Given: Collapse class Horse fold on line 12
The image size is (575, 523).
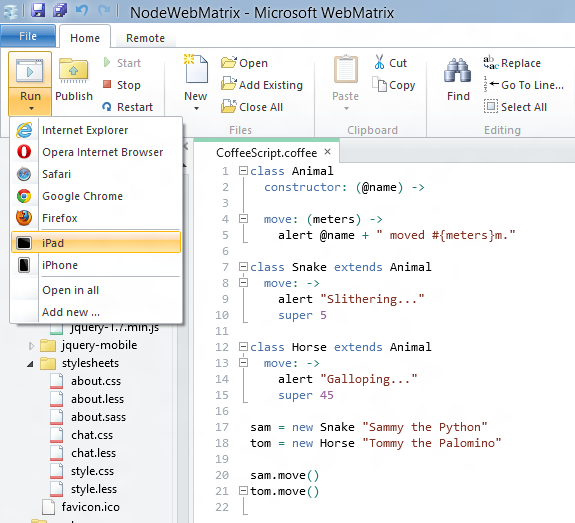Looking at the screenshot, I should coord(243,347).
